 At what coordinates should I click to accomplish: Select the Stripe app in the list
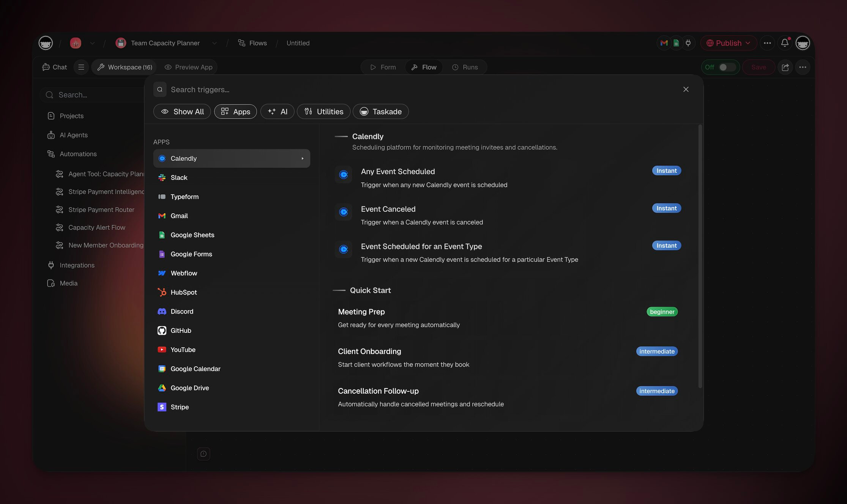[180, 407]
